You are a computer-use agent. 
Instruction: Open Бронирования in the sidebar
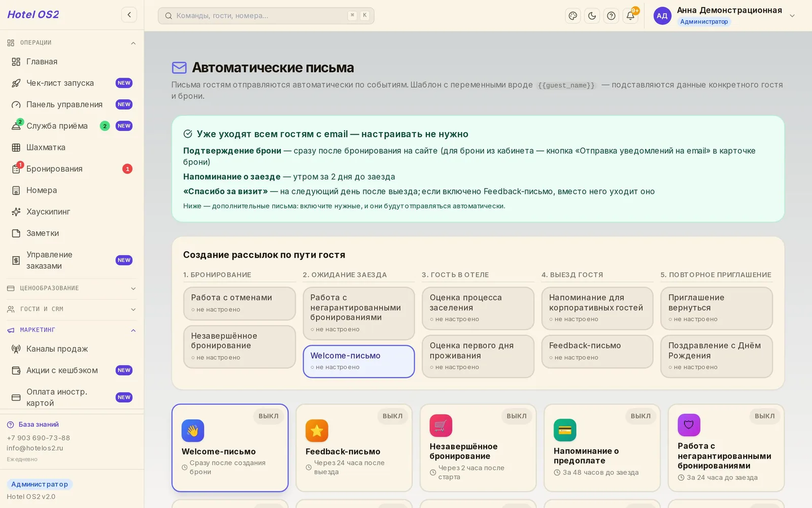(x=72, y=169)
